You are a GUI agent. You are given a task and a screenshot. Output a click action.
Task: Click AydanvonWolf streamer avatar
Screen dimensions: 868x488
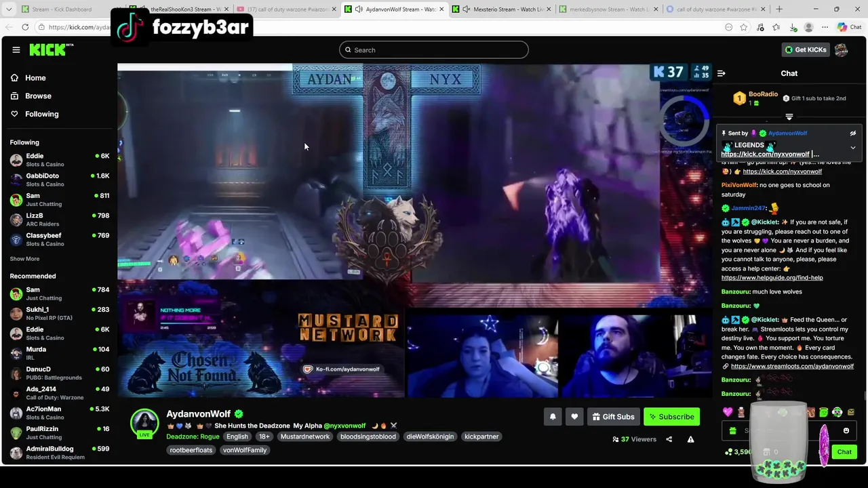click(x=144, y=423)
